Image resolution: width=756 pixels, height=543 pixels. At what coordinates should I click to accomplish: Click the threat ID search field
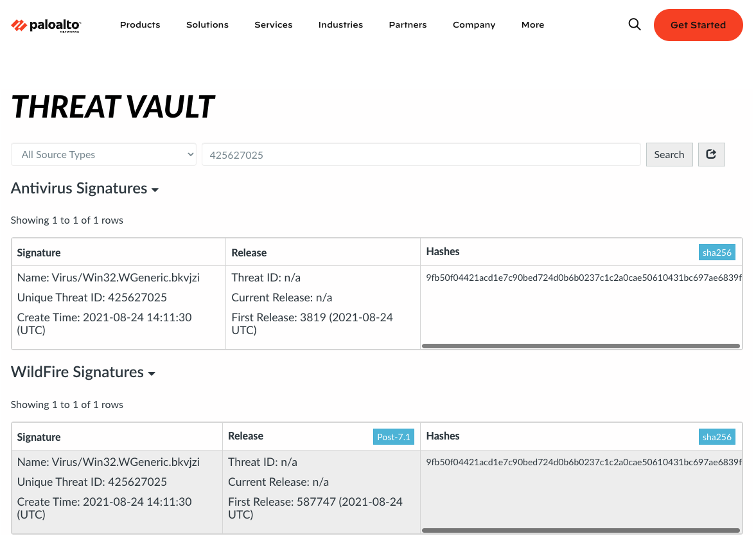pyautogui.click(x=421, y=155)
